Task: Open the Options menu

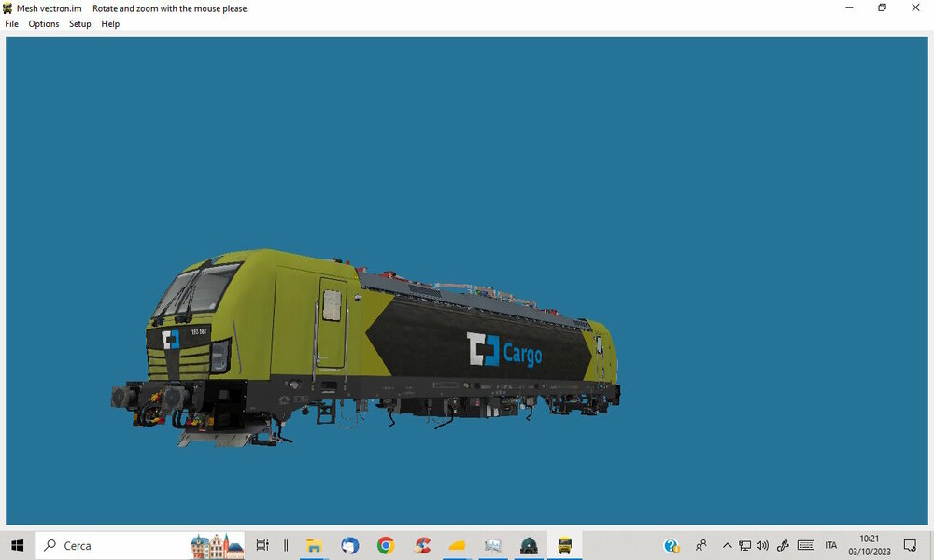Action: [44, 24]
